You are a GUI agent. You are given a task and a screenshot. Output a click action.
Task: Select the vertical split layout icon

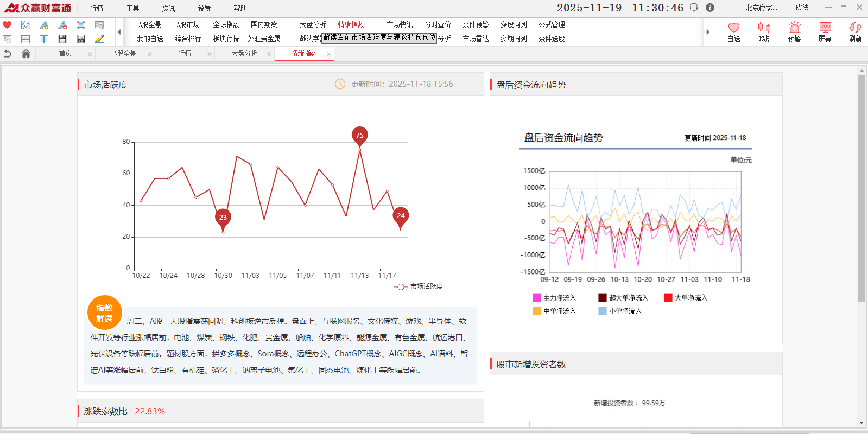coord(44,39)
